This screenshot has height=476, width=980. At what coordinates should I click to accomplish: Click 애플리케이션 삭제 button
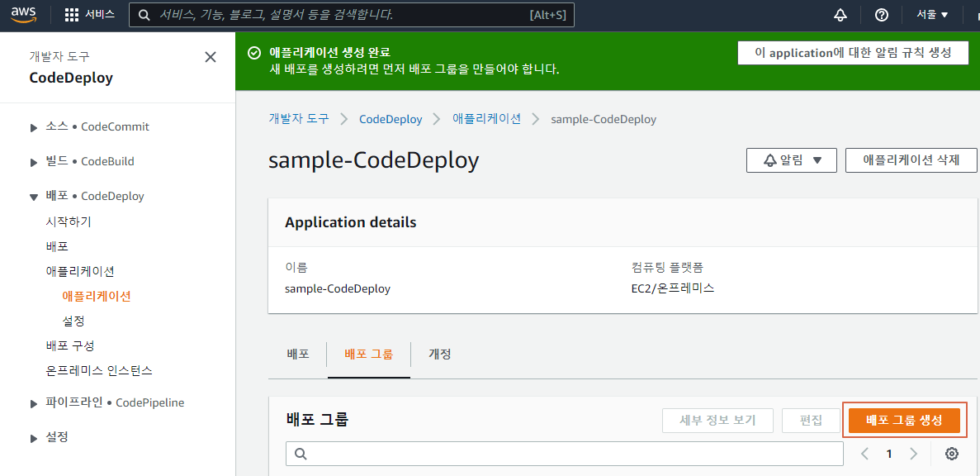point(911,160)
